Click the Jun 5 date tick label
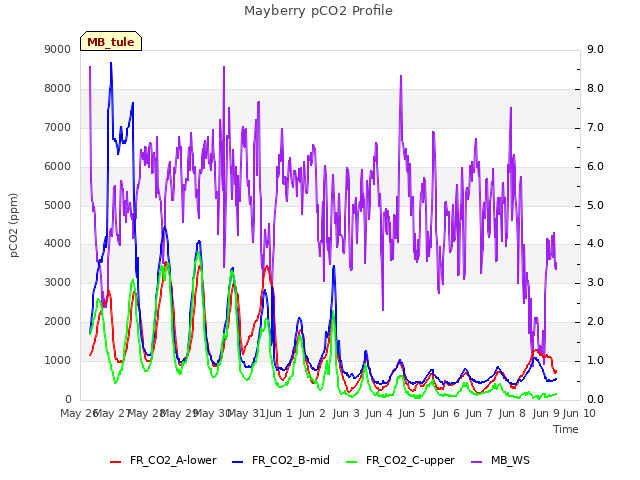The height and width of the screenshot is (480, 640). 412,413
